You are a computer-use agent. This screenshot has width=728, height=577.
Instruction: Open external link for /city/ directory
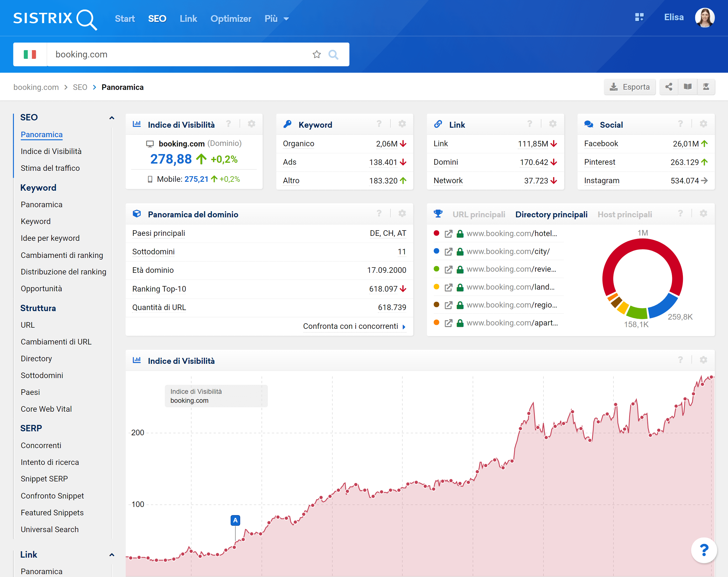pos(448,252)
